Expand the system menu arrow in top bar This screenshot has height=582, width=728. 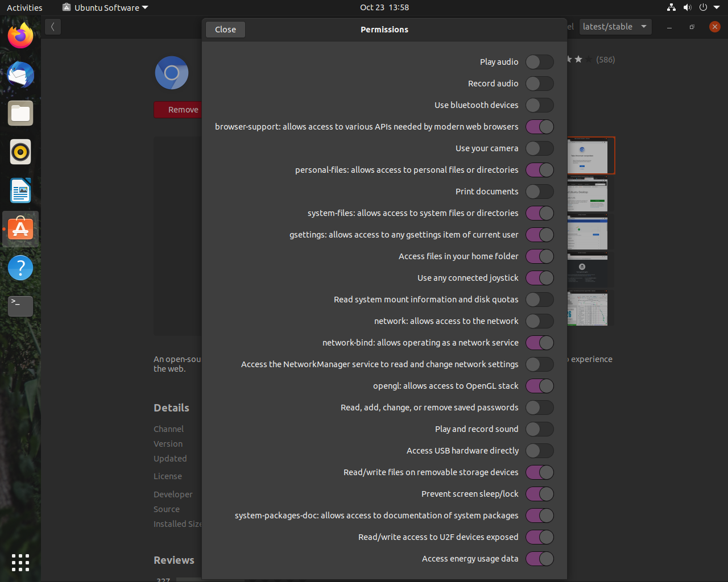[x=717, y=7]
